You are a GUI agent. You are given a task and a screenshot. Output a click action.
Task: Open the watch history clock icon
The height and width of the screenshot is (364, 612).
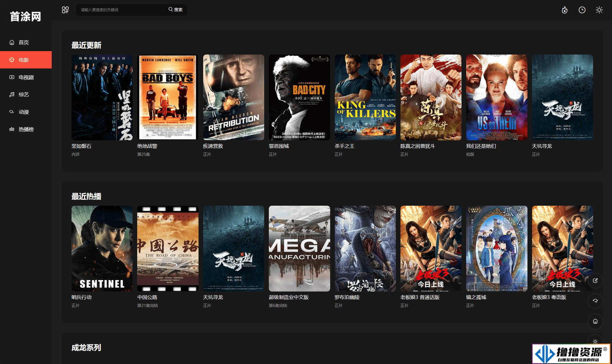click(582, 10)
